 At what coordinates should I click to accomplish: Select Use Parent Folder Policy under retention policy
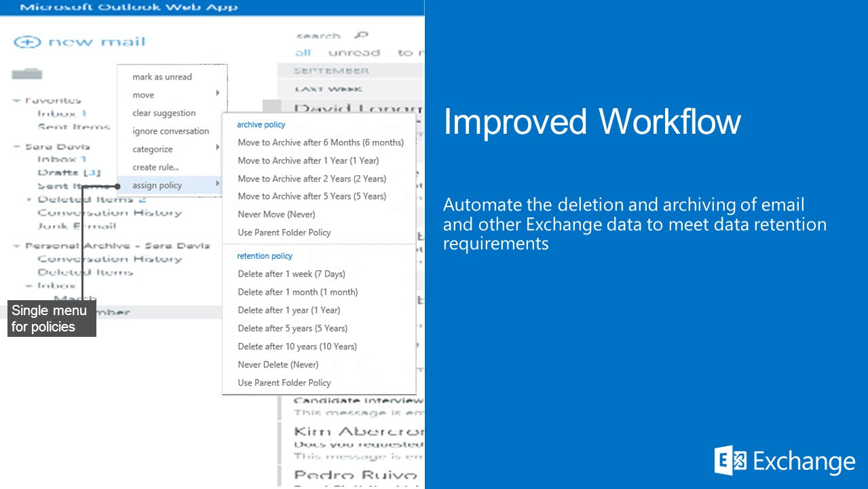point(284,383)
